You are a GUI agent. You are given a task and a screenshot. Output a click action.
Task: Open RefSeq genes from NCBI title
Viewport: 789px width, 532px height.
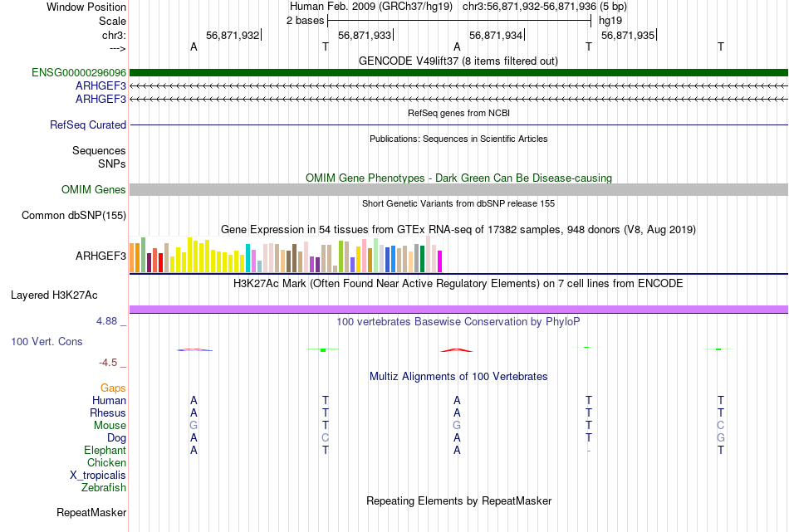coord(458,113)
